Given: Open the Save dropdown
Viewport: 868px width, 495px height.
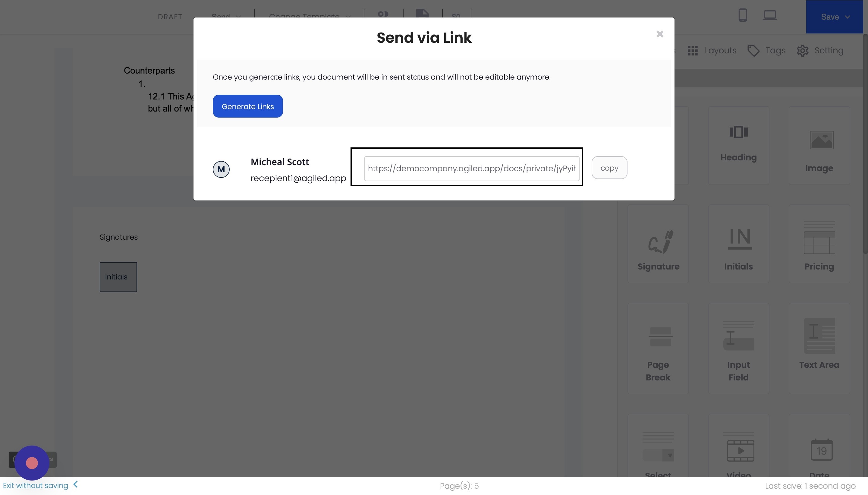Looking at the screenshot, I should point(834,17).
